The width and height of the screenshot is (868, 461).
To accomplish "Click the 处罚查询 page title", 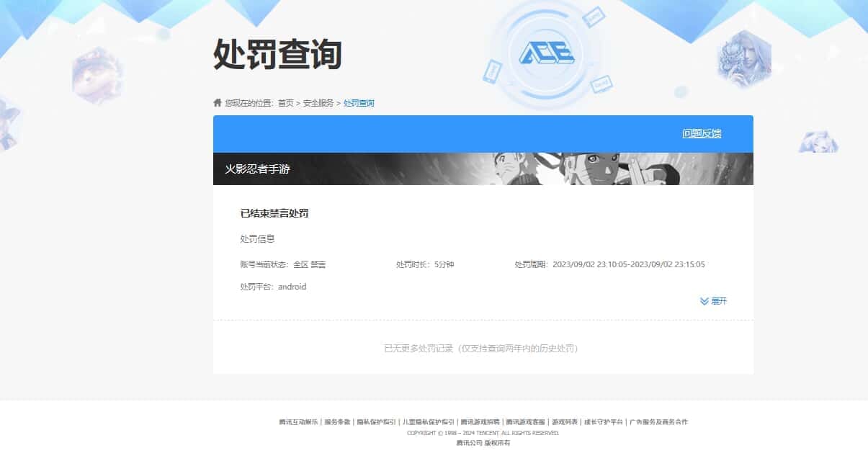I will point(277,54).
